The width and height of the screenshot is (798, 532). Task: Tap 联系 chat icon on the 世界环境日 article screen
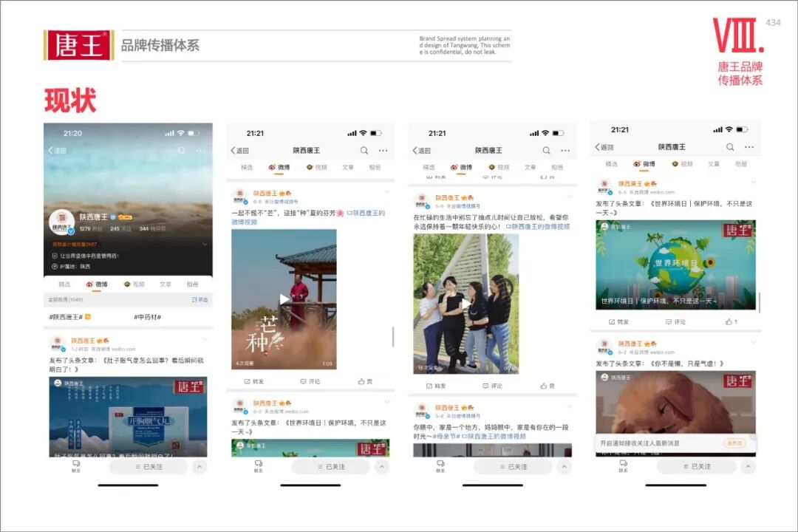(x=624, y=465)
